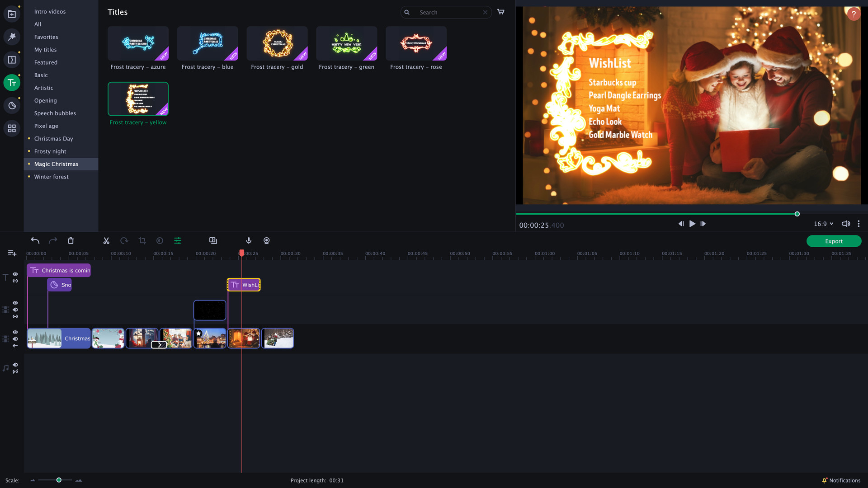The width and height of the screenshot is (868, 488).
Task: Open the 16:9 aspect ratio dropdown
Action: pyautogui.click(x=823, y=224)
